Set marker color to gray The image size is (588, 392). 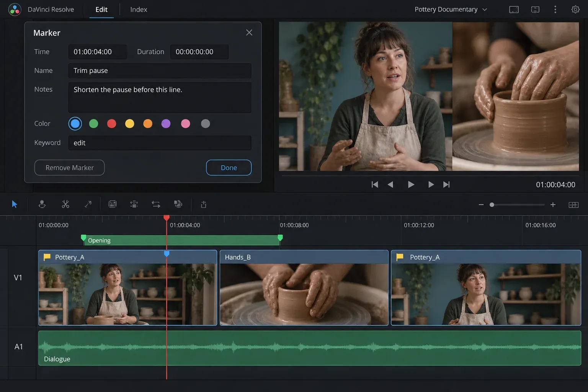[206, 124]
